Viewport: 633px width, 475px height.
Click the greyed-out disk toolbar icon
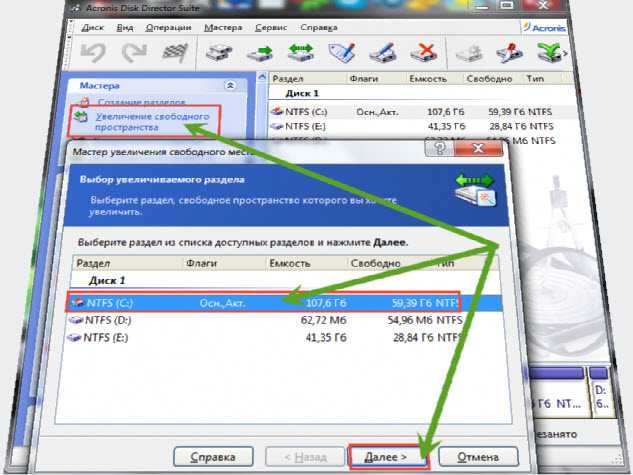point(469,53)
